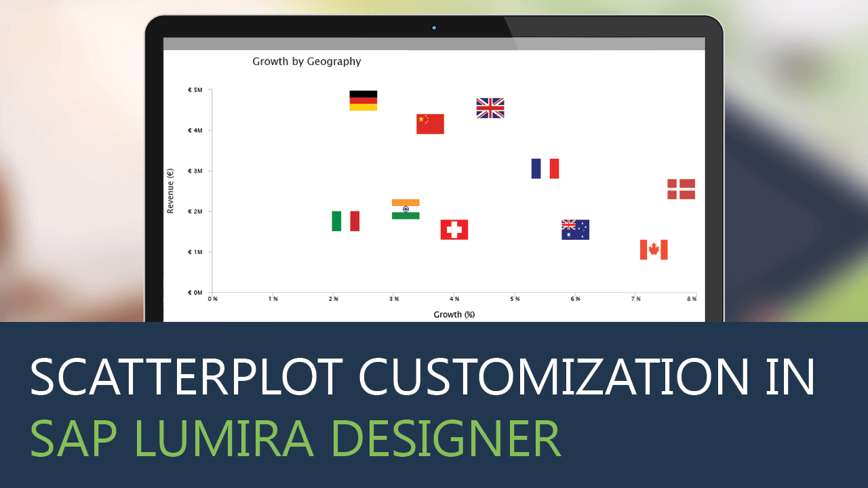Click the France flag marker

pyautogui.click(x=545, y=169)
